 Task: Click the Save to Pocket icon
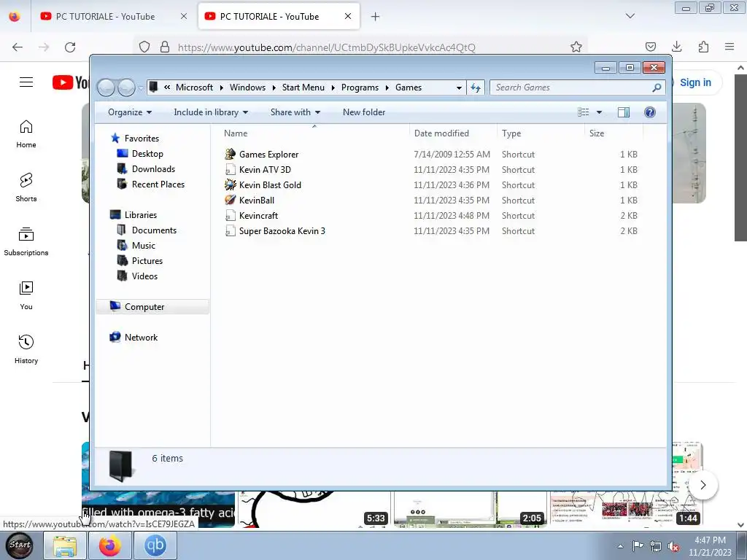pyautogui.click(x=650, y=47)
